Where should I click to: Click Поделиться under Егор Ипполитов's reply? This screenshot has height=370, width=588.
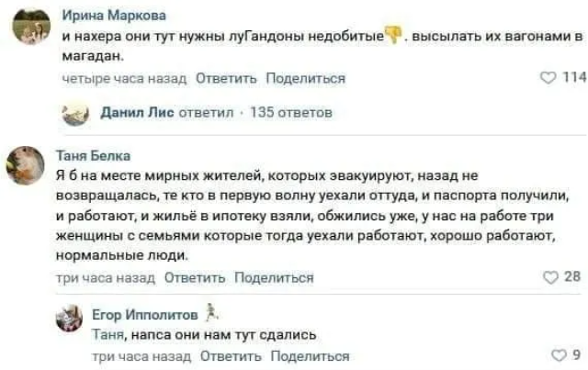[x=310, y=356]
